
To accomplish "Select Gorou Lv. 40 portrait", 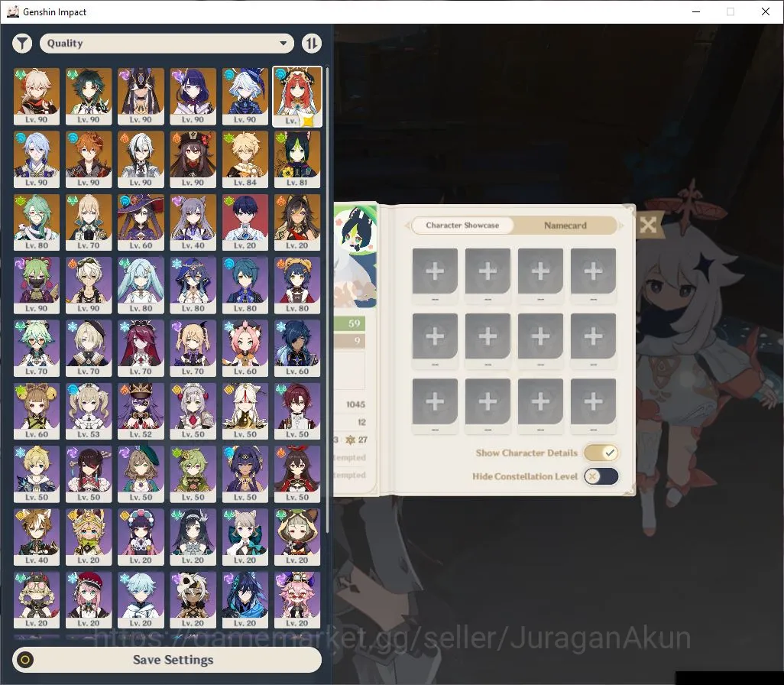I will point(37,537).
